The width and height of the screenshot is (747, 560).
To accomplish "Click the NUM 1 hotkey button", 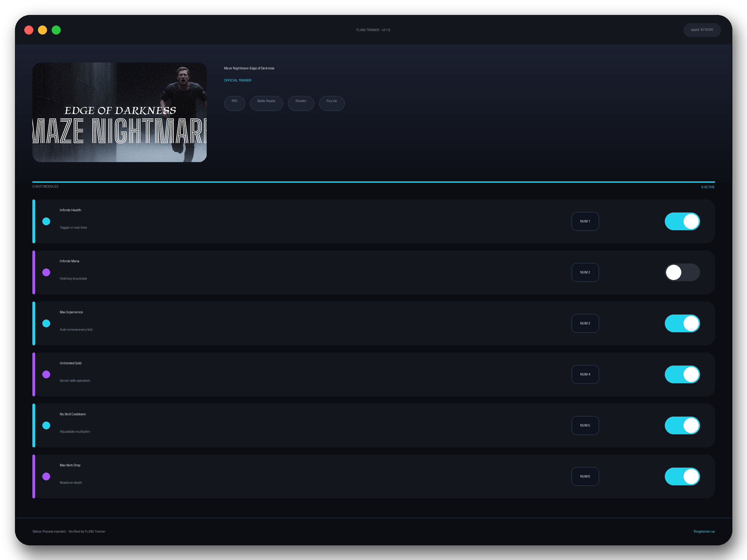I will point(585,222).
